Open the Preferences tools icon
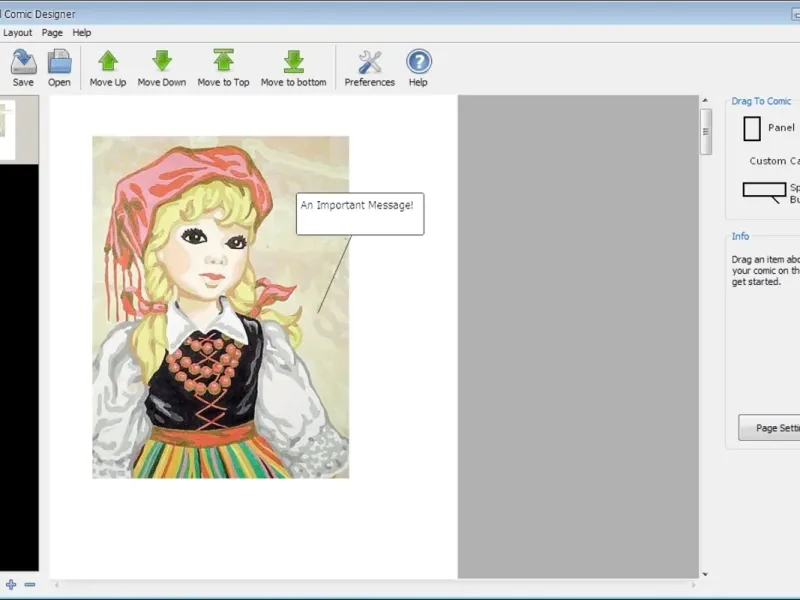Viewport: 800px width, 600px height. click(370, 62)
